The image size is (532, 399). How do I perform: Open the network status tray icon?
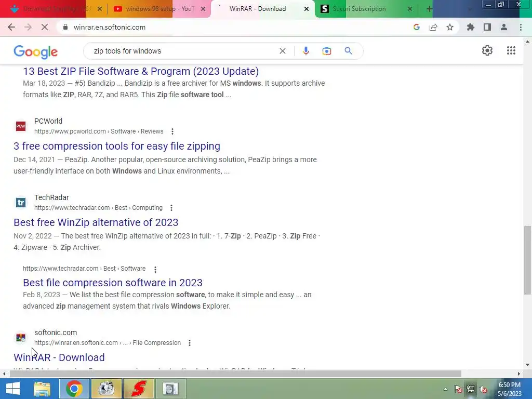(471, 390)
